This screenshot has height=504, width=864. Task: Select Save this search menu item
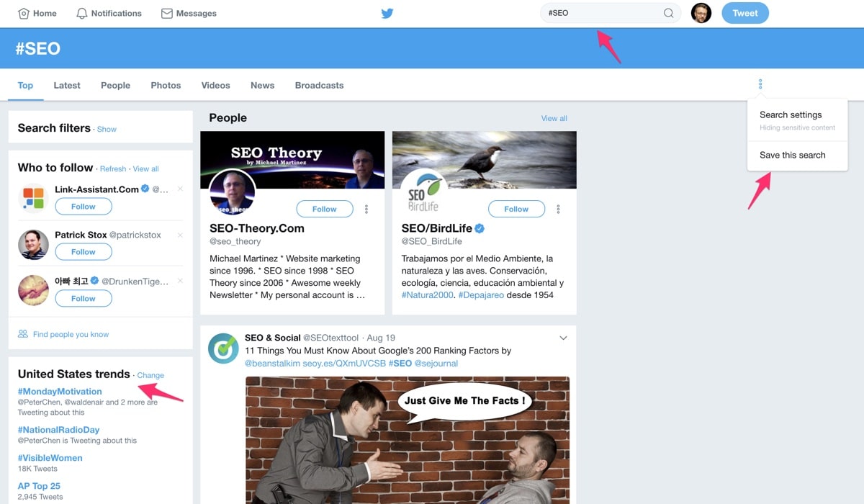792,155
